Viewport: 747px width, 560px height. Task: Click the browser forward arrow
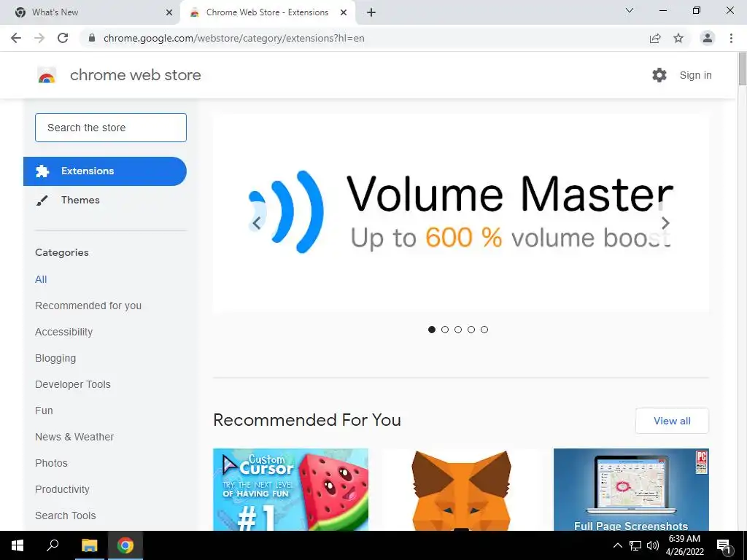pyautogui.click(x=39, y=38)
